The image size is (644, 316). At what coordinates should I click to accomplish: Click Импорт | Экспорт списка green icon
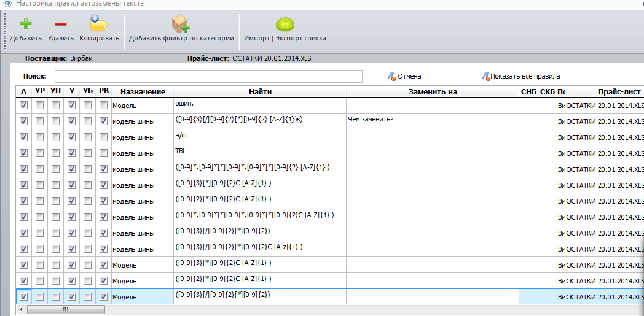coord(286,24)
